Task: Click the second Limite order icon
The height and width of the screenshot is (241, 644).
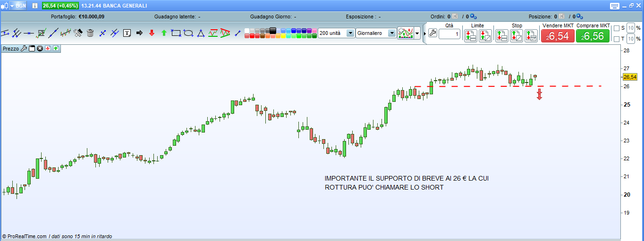Action: [485, 36]
